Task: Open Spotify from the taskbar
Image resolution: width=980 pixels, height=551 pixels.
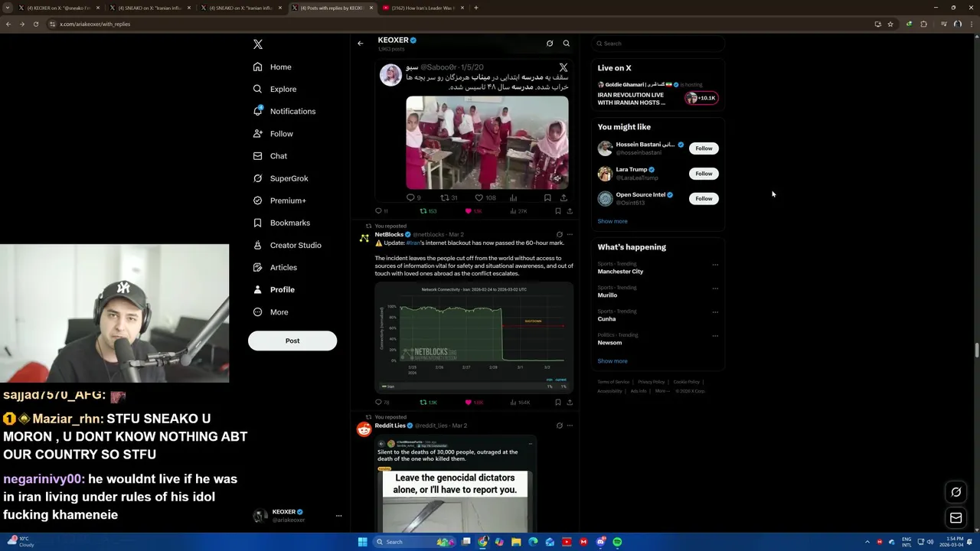Action: click(x=617, y=542)
